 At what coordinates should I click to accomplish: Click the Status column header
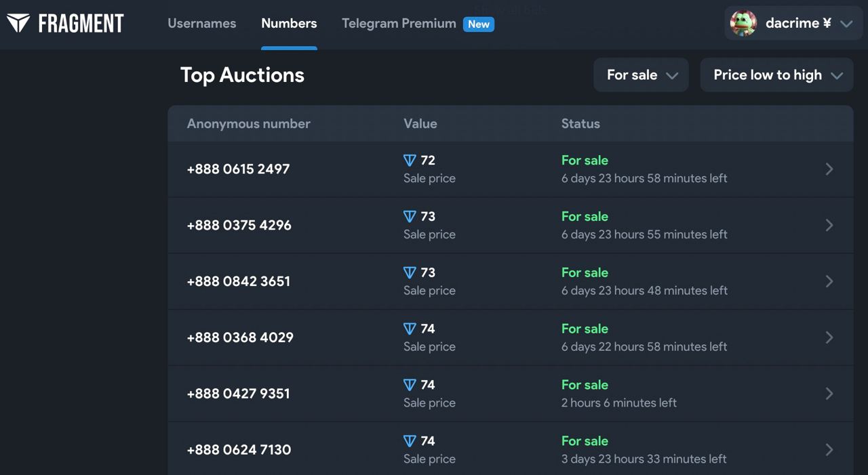click(x=580, y=124)
